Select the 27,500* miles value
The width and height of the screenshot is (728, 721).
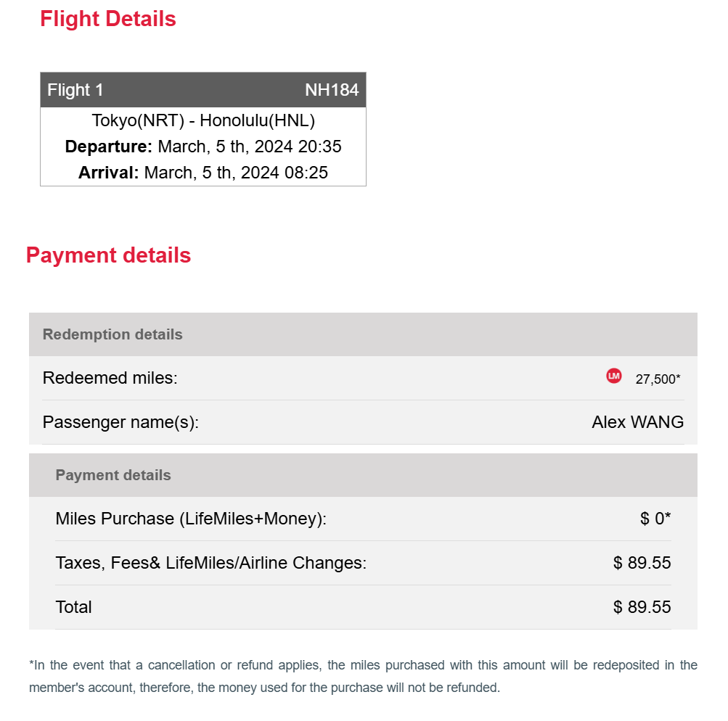[658, 379]
